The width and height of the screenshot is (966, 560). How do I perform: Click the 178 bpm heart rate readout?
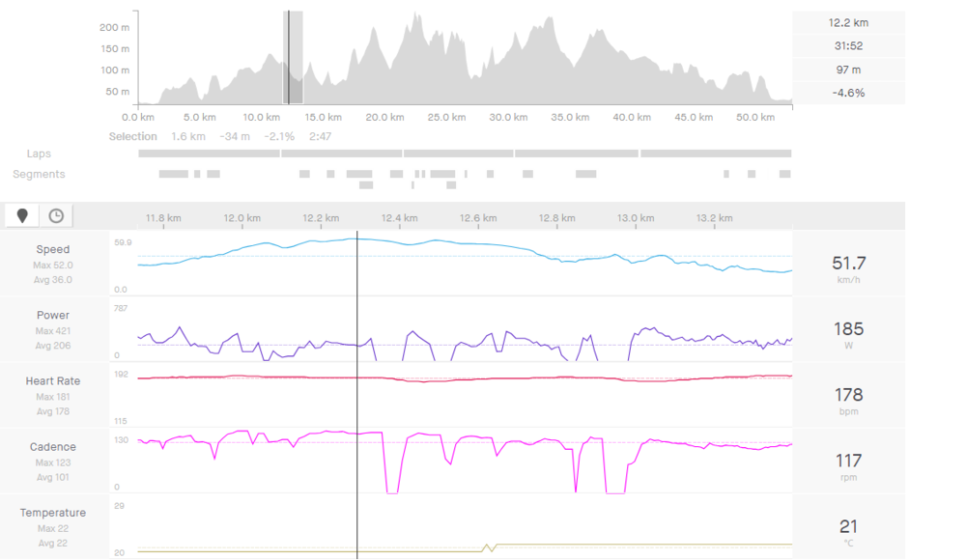[x=848, y=395]
